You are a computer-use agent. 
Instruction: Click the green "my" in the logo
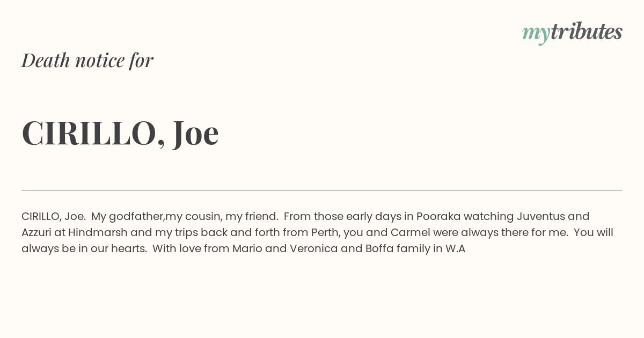click(536, 34)
